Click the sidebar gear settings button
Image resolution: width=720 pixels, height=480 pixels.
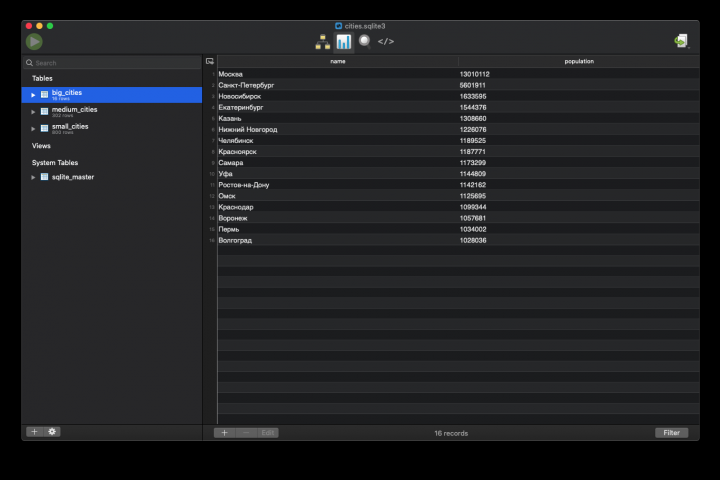tap(52, 432)
